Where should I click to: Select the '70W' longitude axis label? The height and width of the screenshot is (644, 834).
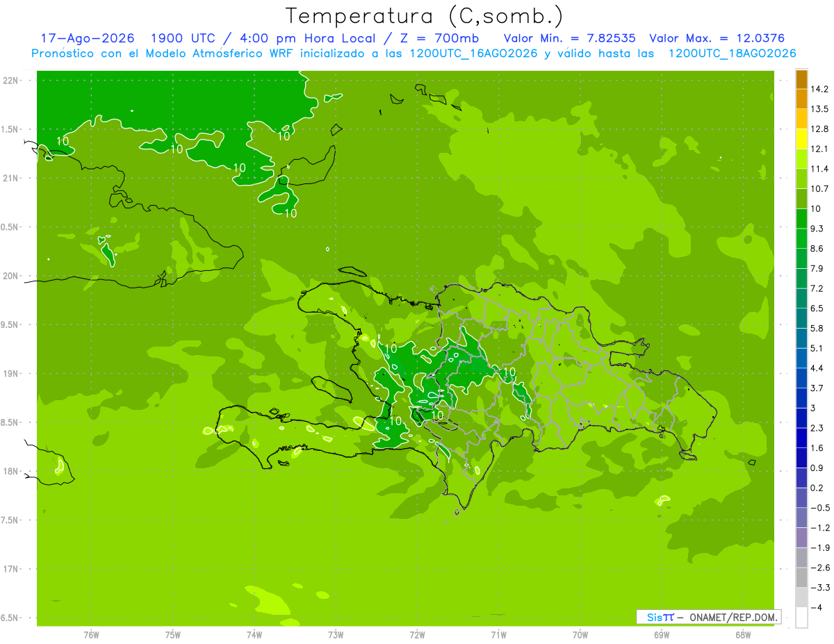pyautogui.click(x=580, y=635)
